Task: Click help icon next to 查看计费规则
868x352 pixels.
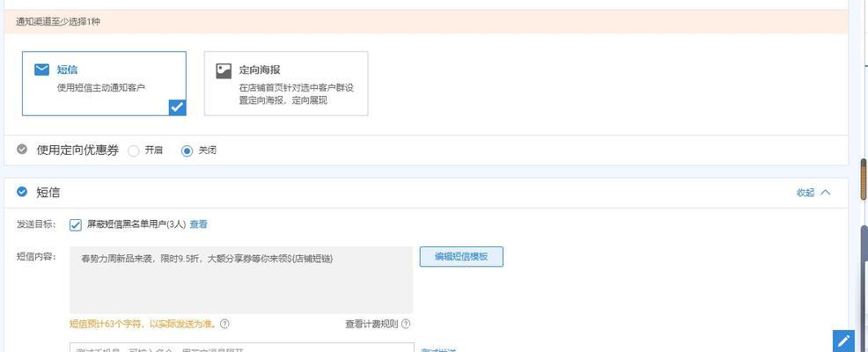Action: pyautogui.click(x=406, y=324)
